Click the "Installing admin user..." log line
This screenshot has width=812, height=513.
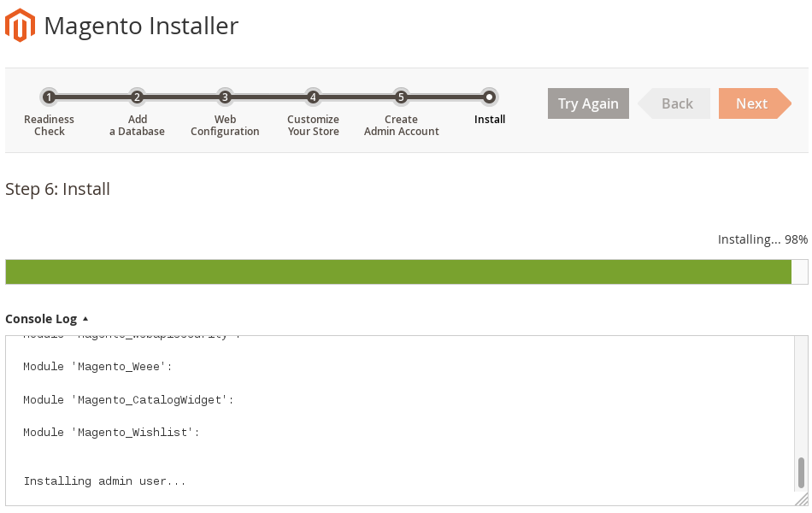pyautogui.click(x=104, y=481)
